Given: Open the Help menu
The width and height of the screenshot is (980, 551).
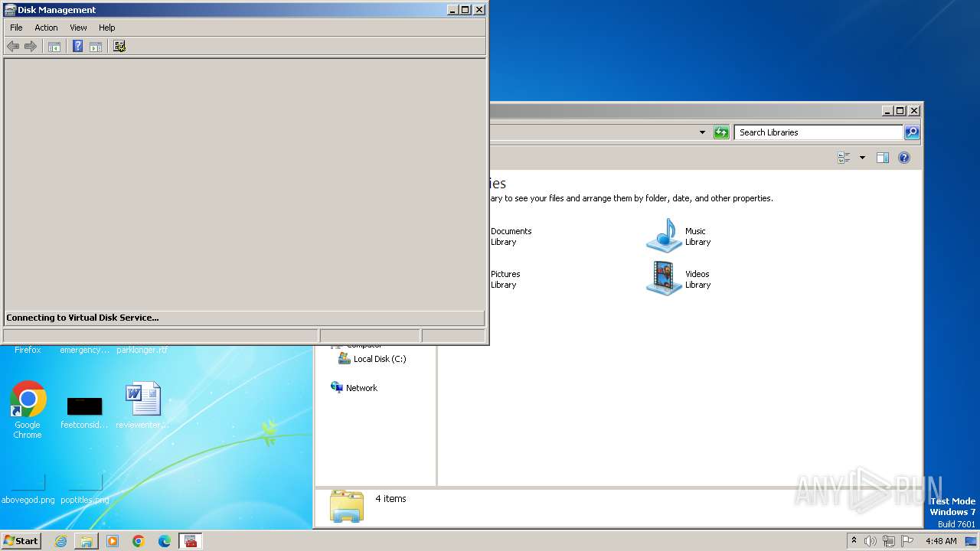Looking at the screenshot, I should [106, 28].
